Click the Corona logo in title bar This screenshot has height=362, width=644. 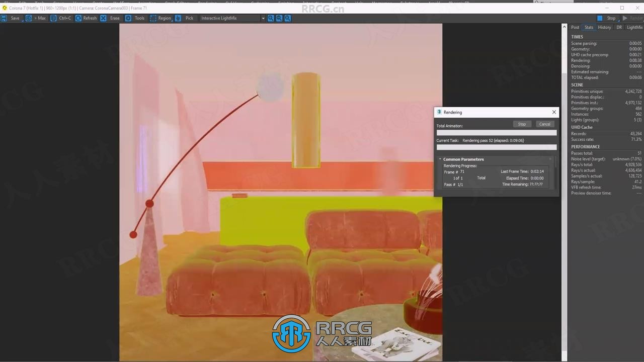pyautogui.click(x=5, y=8)
